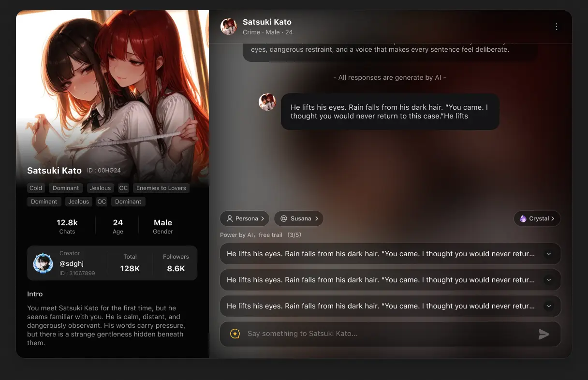
Task: Open the three-dot more options menu
Action: [x=557, y=27]
